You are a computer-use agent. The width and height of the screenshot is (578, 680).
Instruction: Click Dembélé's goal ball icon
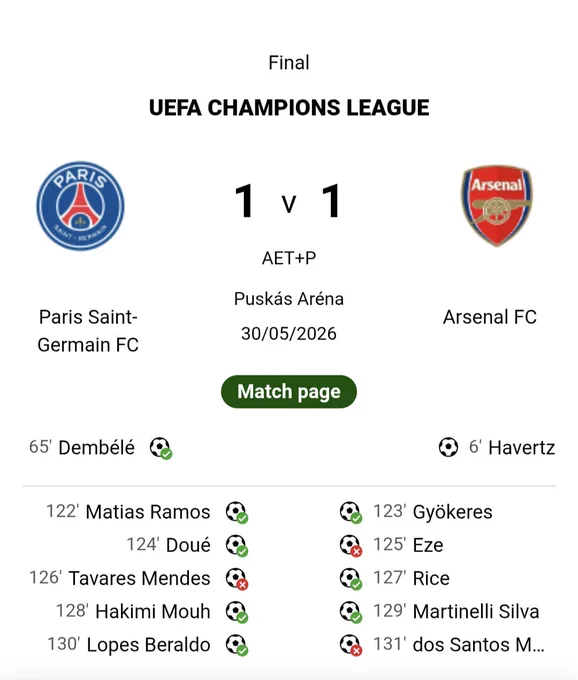coord(161,448)
